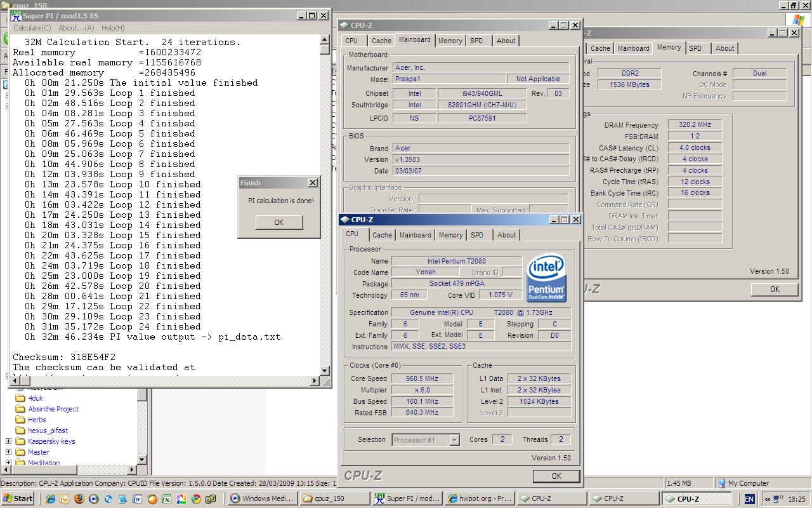Click folder tree horizontal scrollbar right arrow
Screen dimensions: 812x508
click(132, 470)
